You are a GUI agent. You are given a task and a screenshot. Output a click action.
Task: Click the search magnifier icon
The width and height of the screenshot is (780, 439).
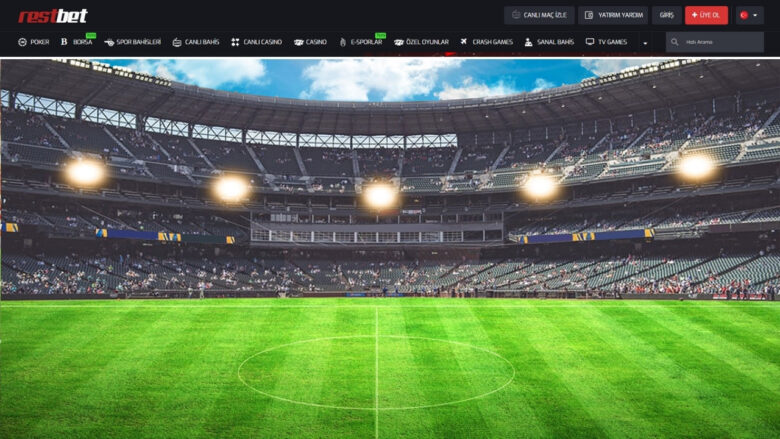coord(675,42)
